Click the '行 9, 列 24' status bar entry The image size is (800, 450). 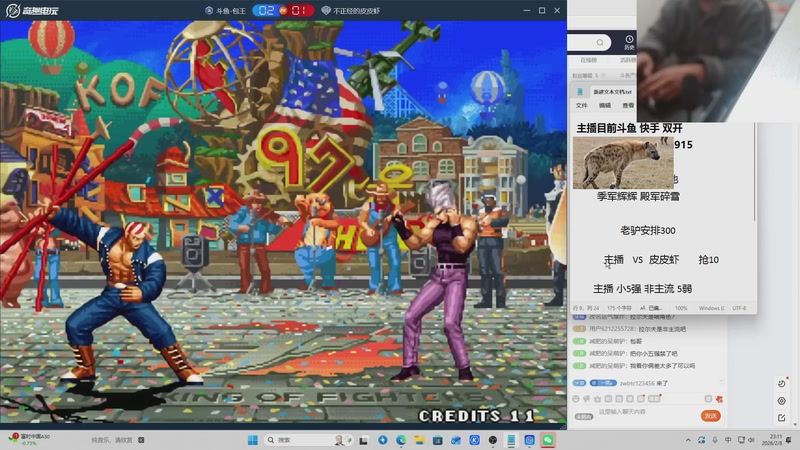coord(586,308)
